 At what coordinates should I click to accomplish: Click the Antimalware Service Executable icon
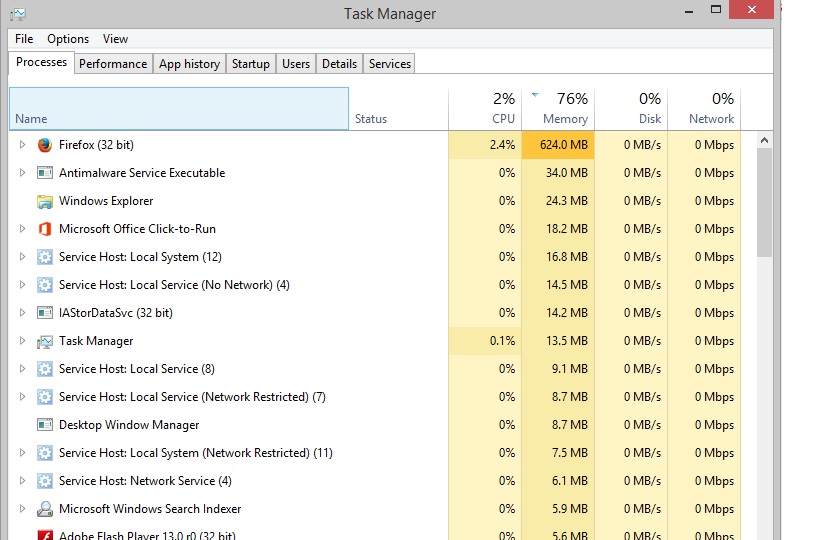45,173
